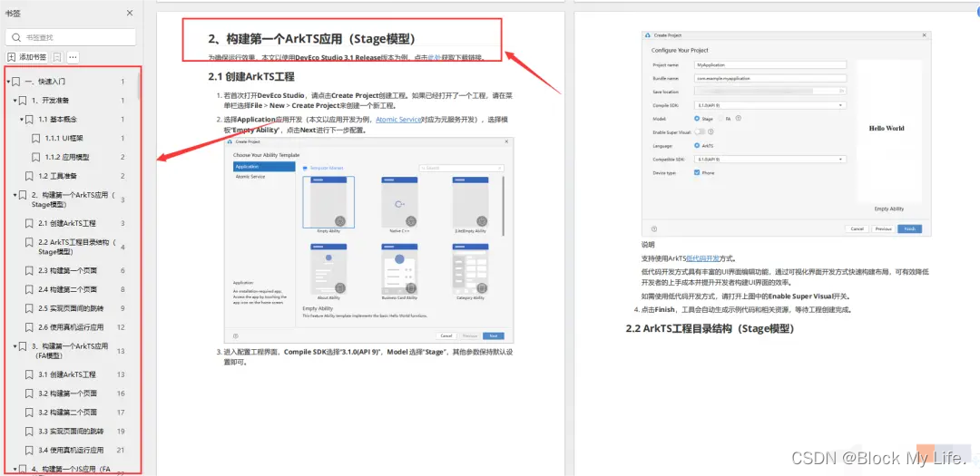Viewport: 980px width, 476px height.
Task: Select Application tab in template dialog
Action: pyautogui.click(x=264, y=167)
